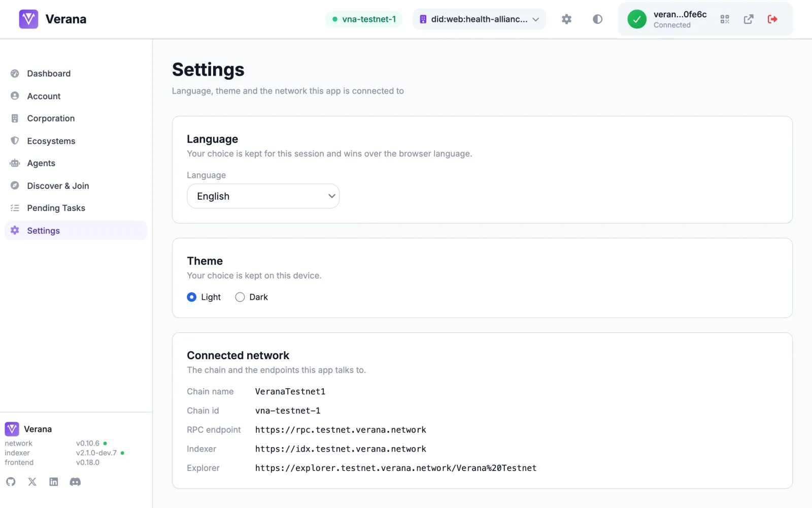The image size is (812, 508).
Task: Click the Ecosystems shield icon
Action: pos(15,141)
